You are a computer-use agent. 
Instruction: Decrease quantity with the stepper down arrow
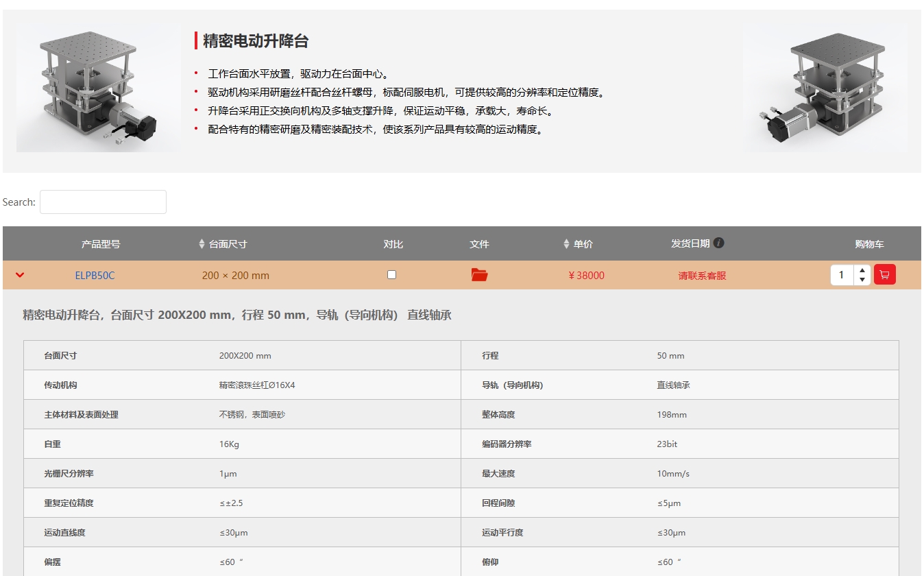(x=862, y=280)
